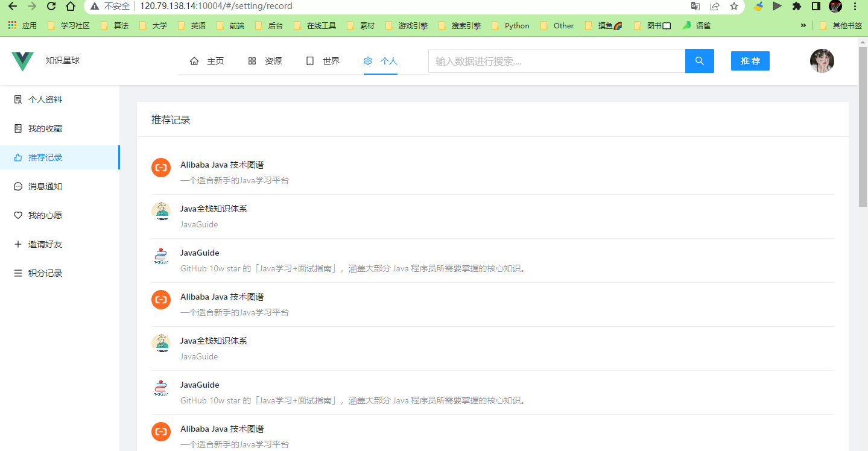Expand hidden bookmarks chevron

point(803,26)
